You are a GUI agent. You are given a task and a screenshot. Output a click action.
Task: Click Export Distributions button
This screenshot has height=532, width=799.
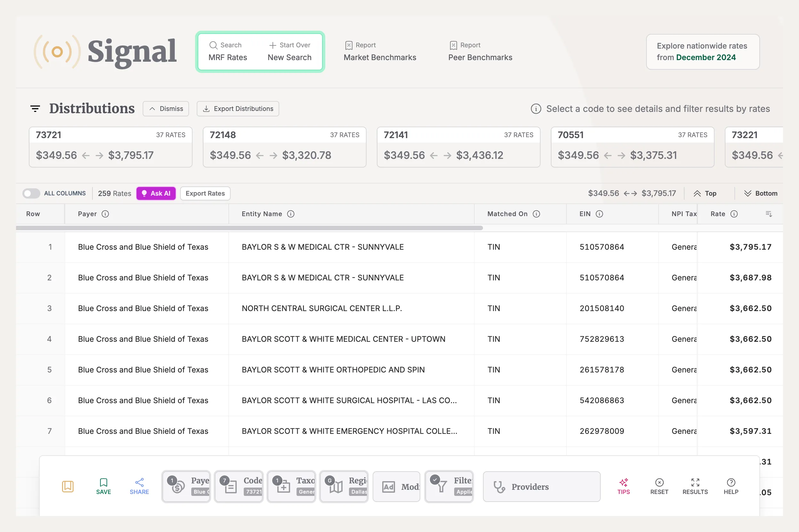pos(238,109)
